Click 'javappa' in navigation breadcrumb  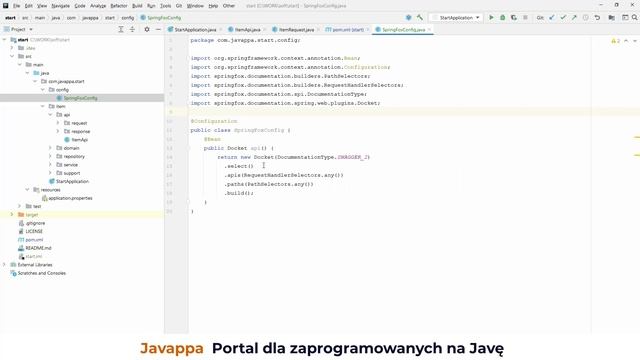[x=90, y=18]
